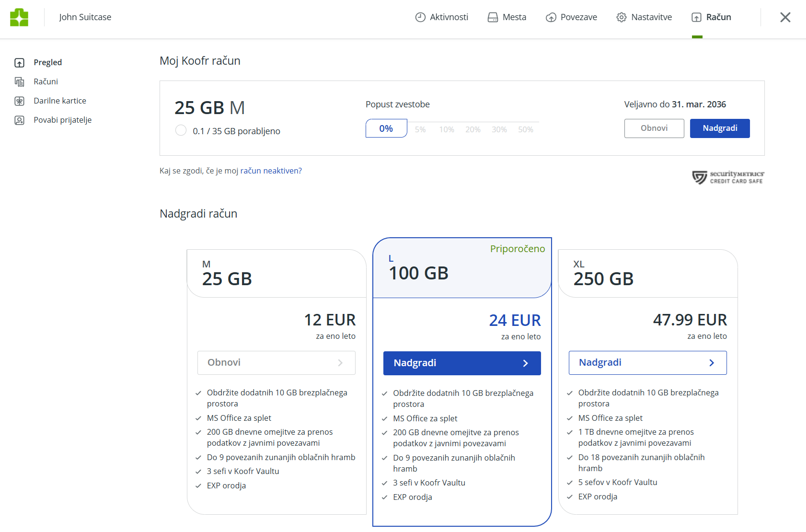Click chevron arrow on M plan Obnovi button
The image size is (806, 532).
point(340,363)
